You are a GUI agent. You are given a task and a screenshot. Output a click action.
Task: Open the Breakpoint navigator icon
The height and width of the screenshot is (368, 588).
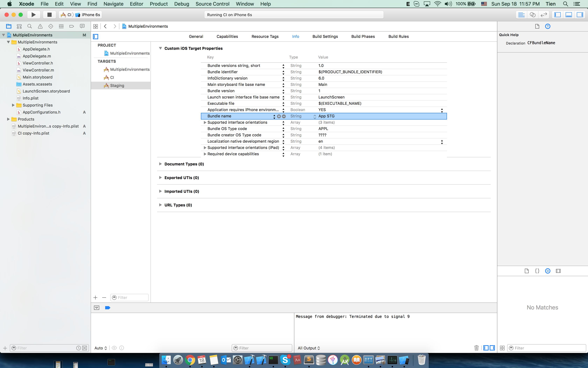(x=71, y=26)
